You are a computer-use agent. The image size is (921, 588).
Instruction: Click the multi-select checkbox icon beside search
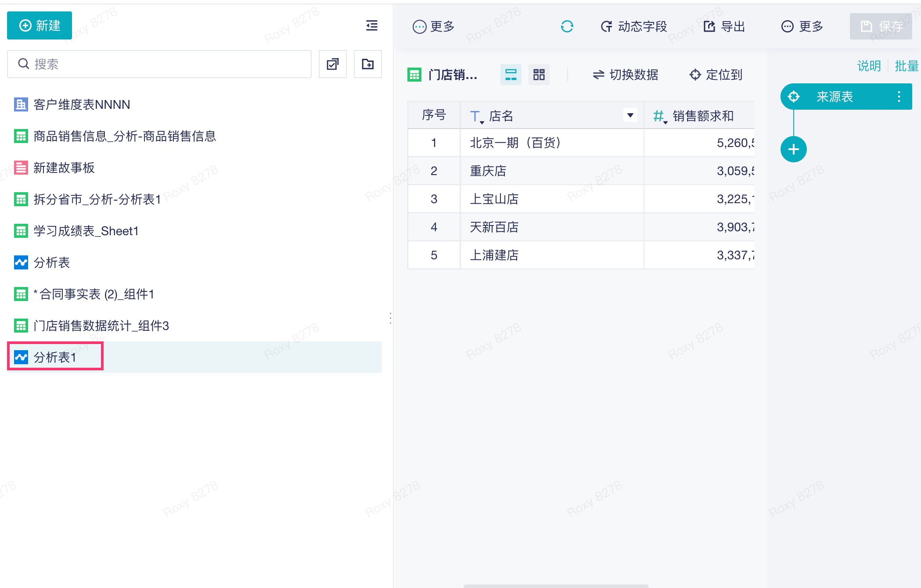point(332,64)
